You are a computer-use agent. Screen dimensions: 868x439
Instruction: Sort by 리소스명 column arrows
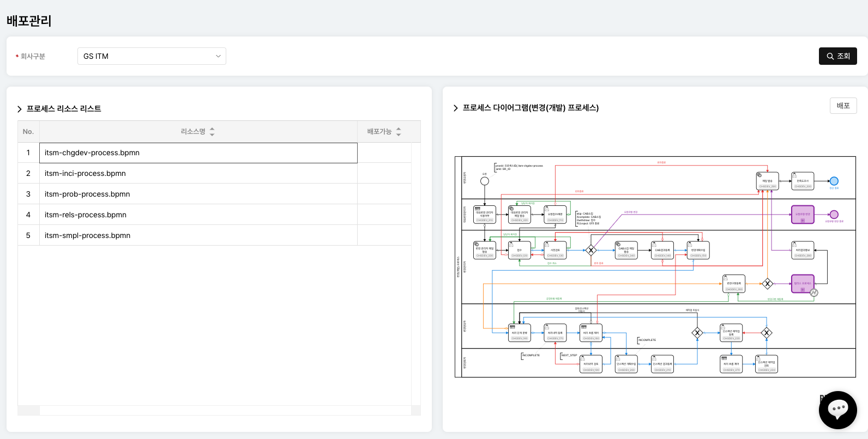[212, 132]
